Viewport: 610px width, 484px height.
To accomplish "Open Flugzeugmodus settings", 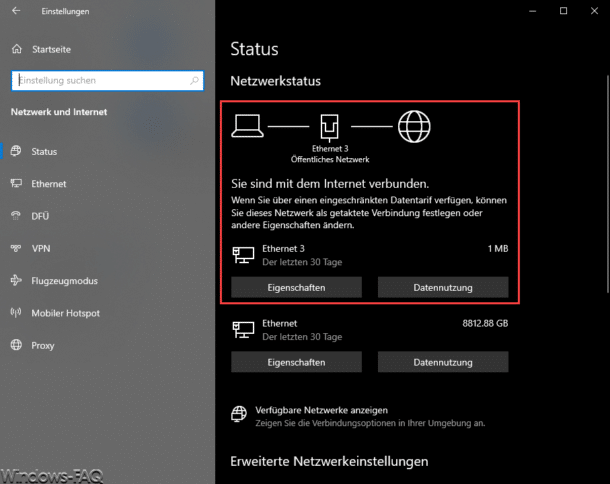I will pos(65,281).
